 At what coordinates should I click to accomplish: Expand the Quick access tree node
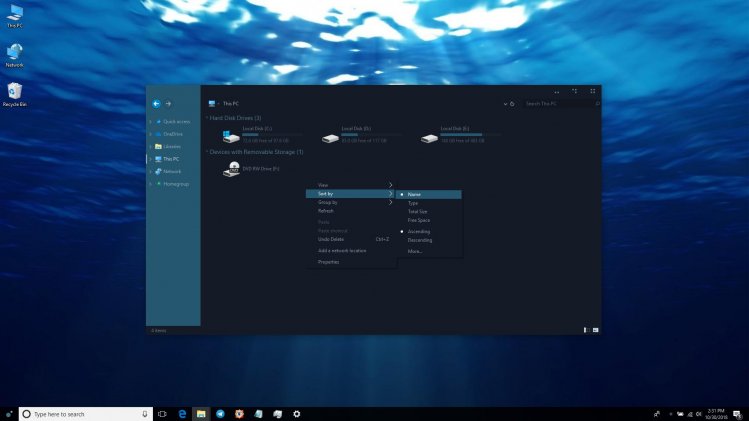pyautogui.click(x=151, y=122)
